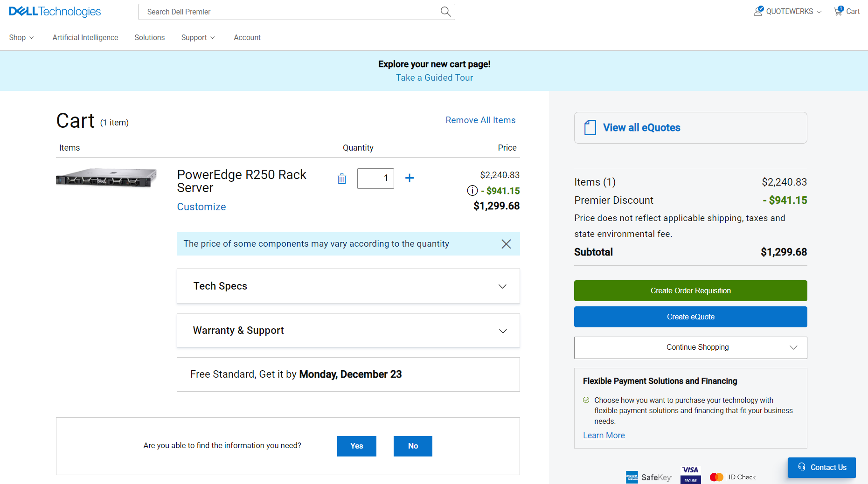Increase quantity with the plus icon
Image resolution: width=868 pixels, height=484 pixels.
pos(410,178)
